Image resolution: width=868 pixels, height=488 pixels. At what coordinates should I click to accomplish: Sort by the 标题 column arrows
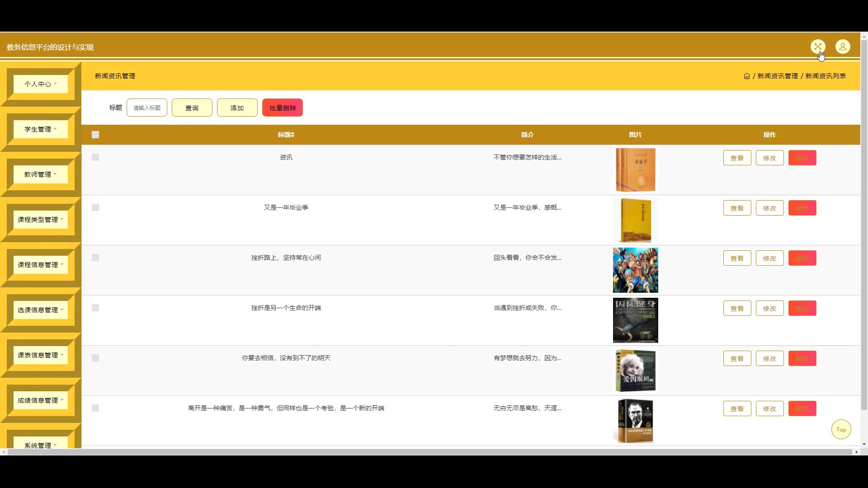(292, 135)
